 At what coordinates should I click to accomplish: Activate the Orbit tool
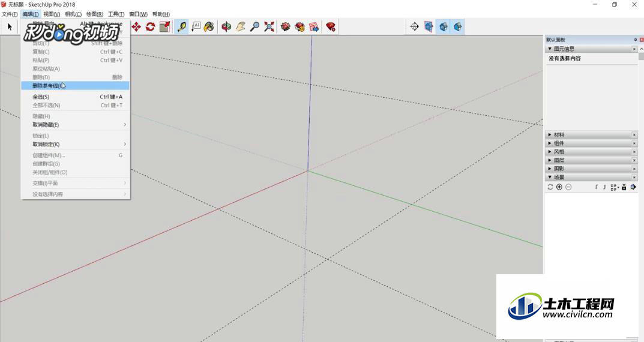click(226, 27)
